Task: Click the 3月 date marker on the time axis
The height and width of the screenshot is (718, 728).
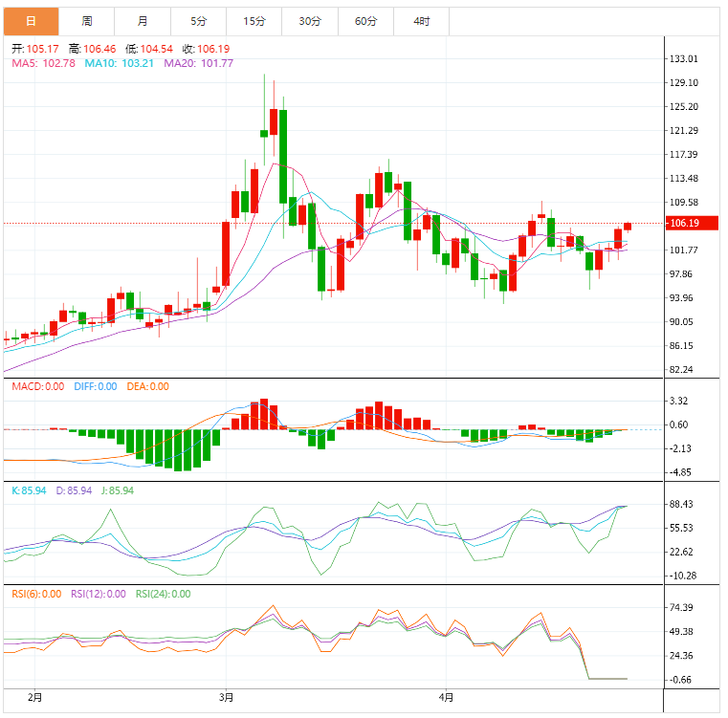Action: coord(227,698)
